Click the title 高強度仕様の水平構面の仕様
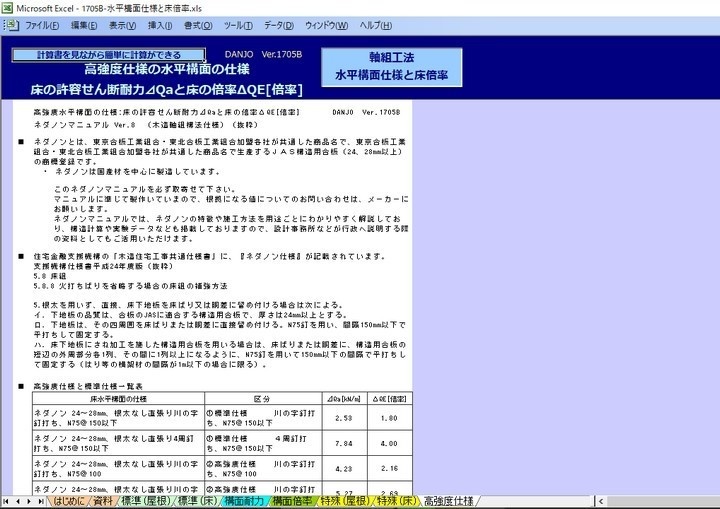Image resolution: width=720 pixels, height=509 pixels. (167, 69)
